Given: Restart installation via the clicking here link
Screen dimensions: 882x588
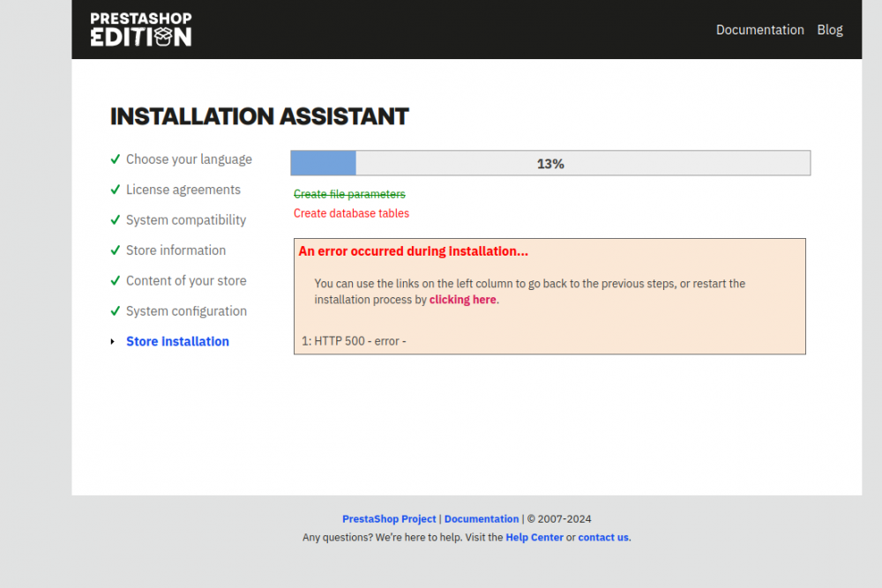Looking at the screenshot, I should coord(462,299).
